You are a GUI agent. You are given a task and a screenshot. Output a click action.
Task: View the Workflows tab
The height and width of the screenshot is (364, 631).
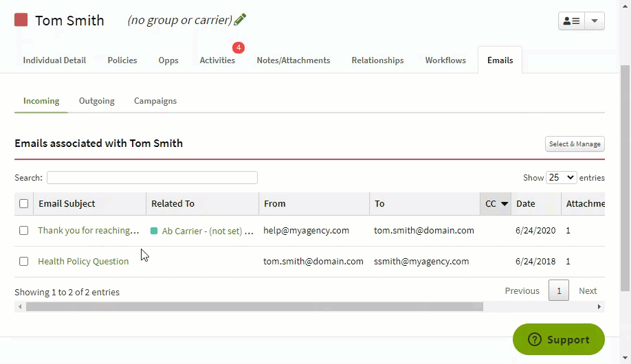445,60
